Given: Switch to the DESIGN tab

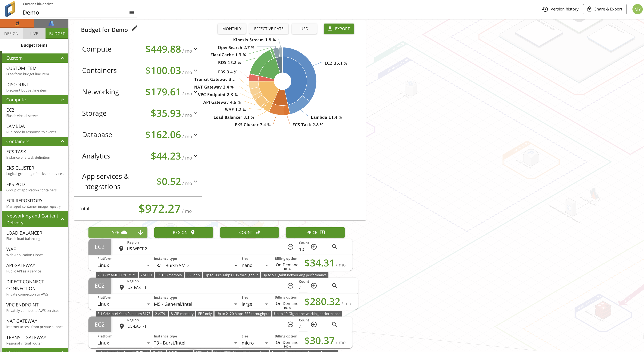Looking at the screenshot, I should tap(11, 34).
